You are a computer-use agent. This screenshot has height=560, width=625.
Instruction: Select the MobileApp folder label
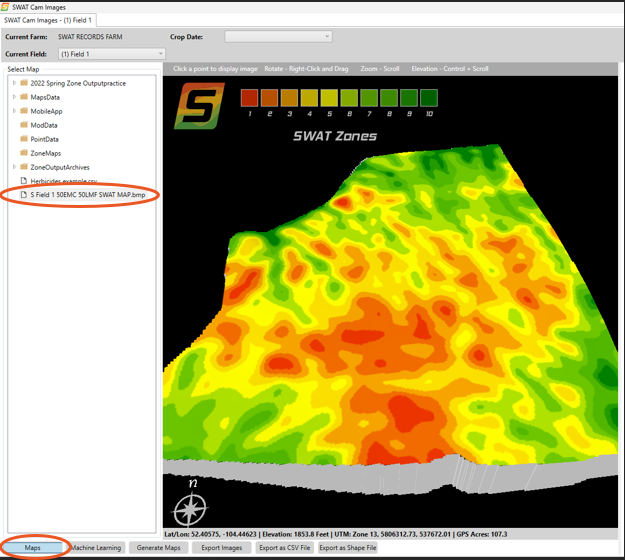pos(46,111)
